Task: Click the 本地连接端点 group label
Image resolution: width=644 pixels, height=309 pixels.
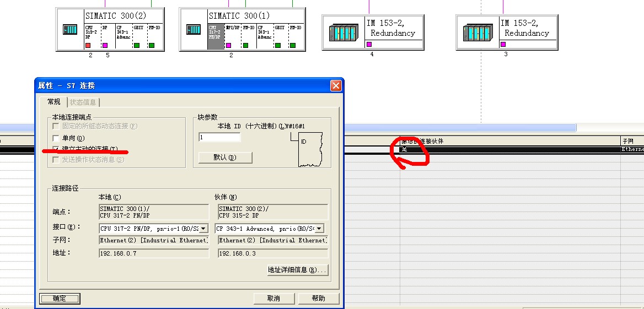Action: 72,117
